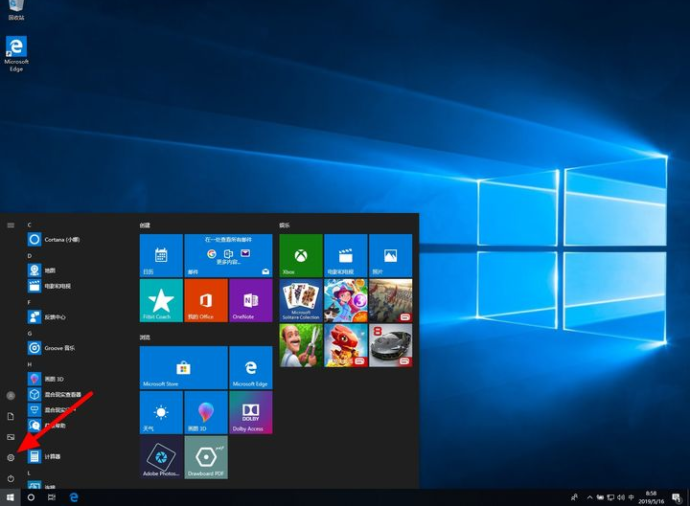Image resolution: width=692 pixels, height=506 pixels.
Task: Launch Dolby Access tile
Action: click(250, 412)
